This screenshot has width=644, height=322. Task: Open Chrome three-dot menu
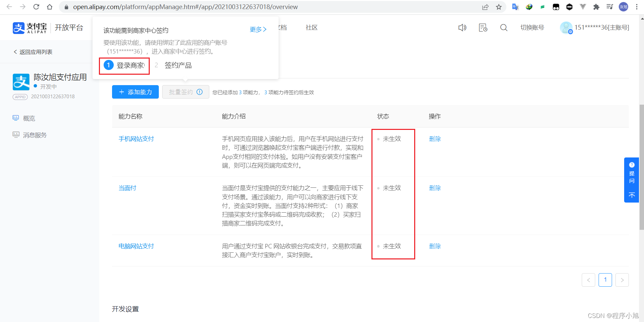637,7
